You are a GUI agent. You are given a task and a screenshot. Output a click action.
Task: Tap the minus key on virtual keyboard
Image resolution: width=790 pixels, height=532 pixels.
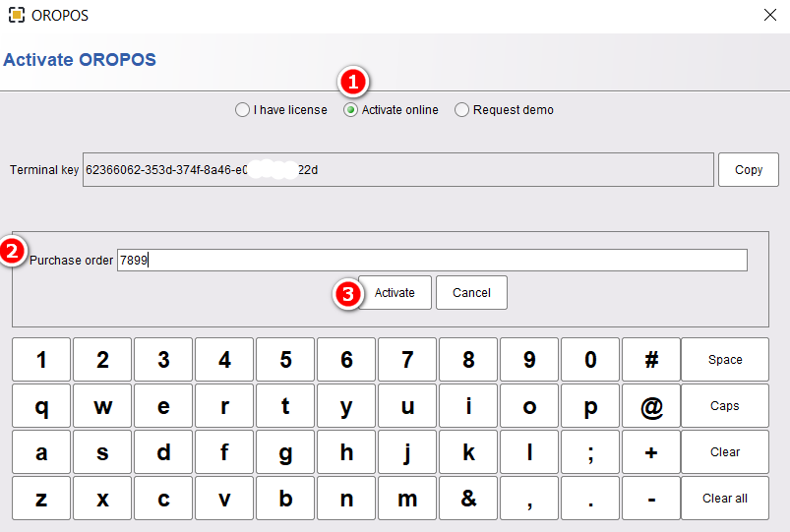pyautogui.click(x=651, y=499)
